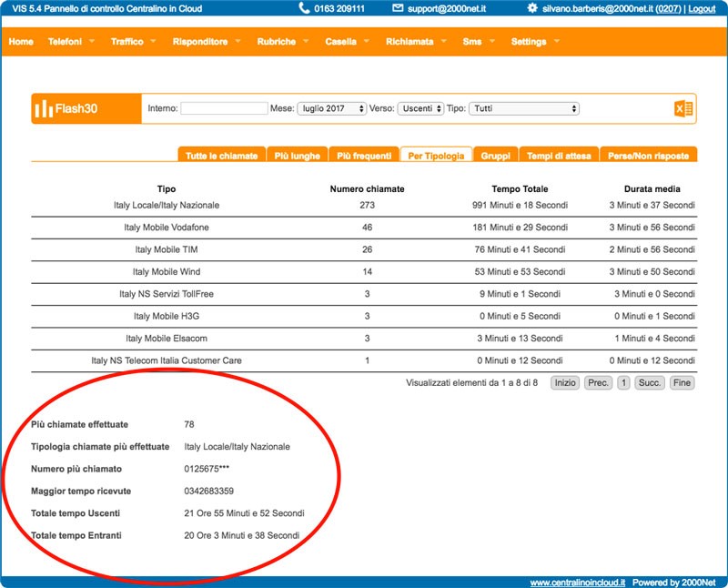Screen dimensions: 728x588
Task: Click into the Interno input field
Action: click(x=224, y=108)
